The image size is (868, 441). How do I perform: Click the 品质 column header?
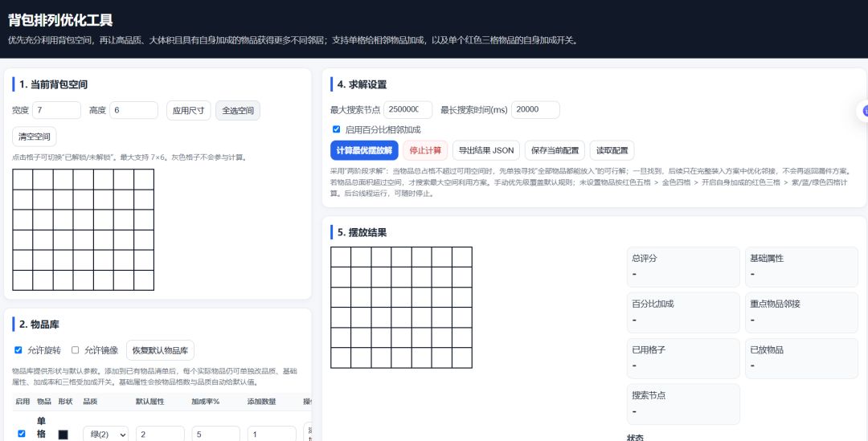point(90,401)
